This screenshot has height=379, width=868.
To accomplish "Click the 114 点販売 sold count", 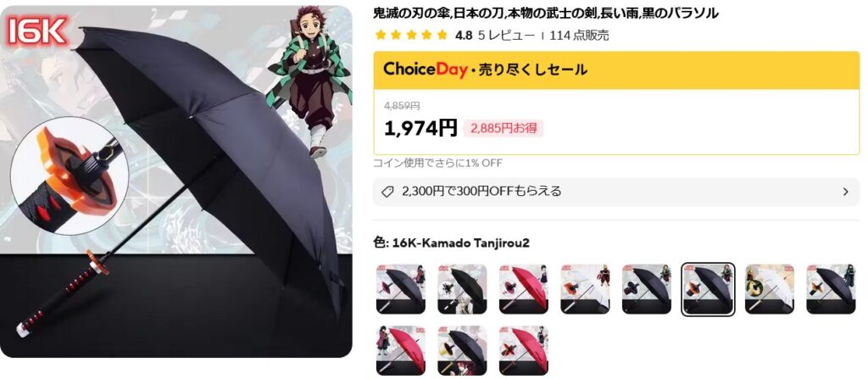I will point(579,36).
